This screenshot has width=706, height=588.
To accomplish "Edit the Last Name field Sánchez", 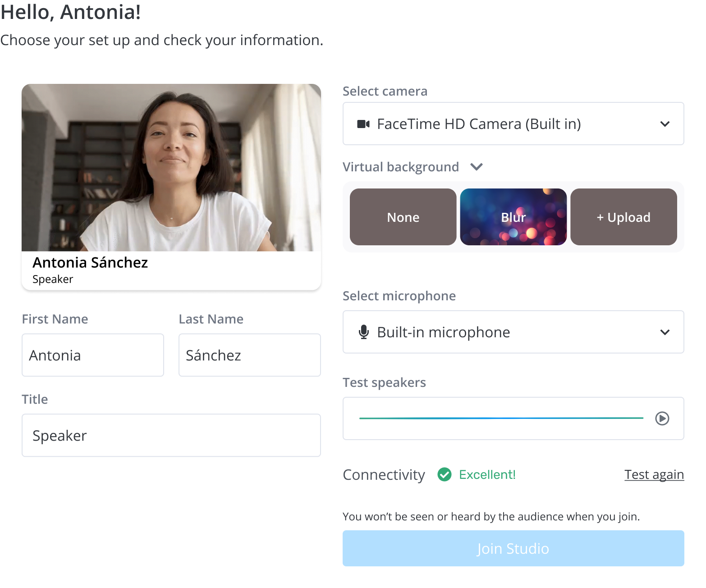I will [250, 355].
